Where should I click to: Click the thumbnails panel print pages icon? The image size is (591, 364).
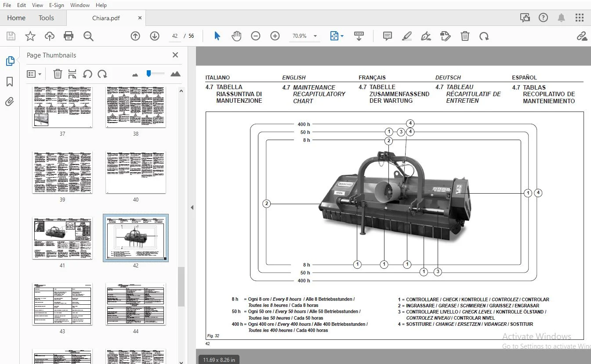click(x=73, y=74)
